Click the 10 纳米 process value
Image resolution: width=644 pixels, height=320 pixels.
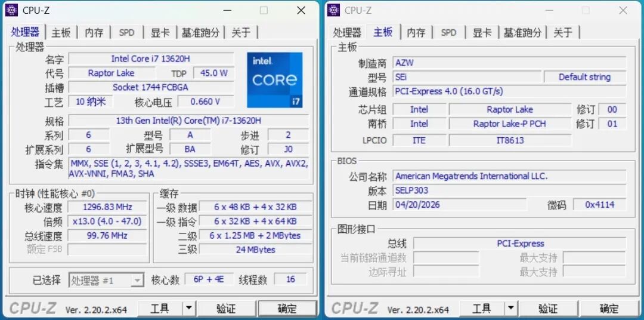tap(91, 101)
